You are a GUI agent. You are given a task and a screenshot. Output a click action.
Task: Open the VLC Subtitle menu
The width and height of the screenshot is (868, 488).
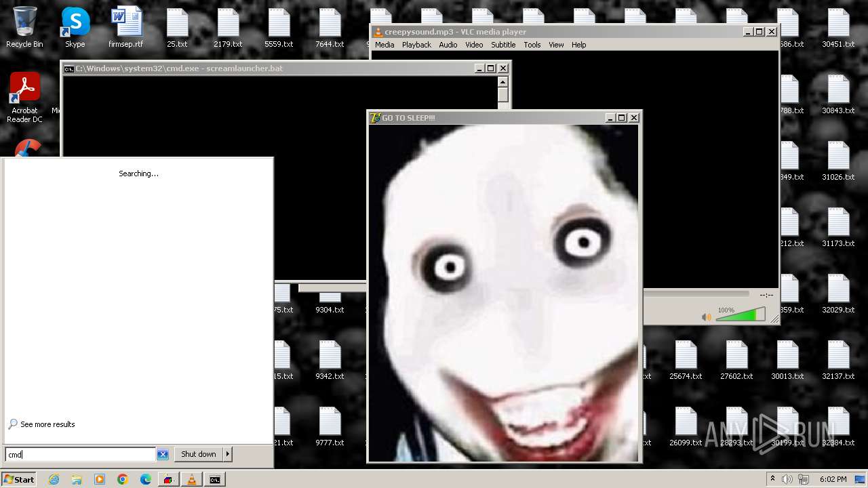[503, 45]
